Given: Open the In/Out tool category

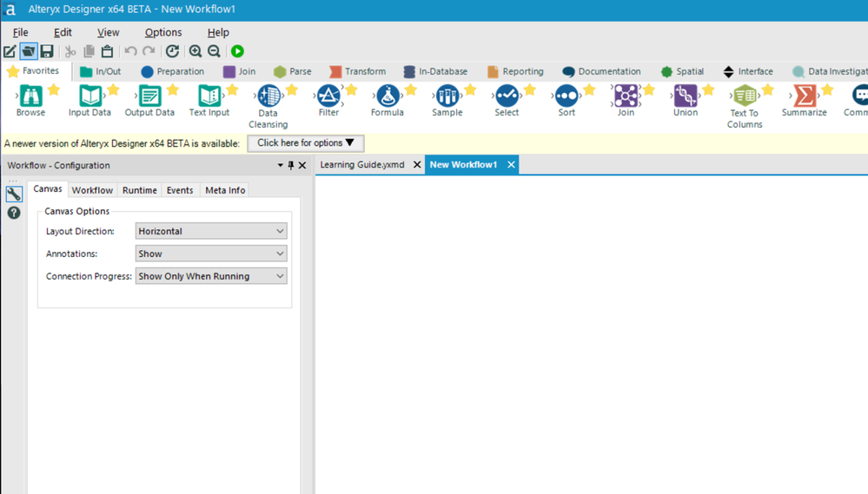Looking at the screenshot, I should point(101,71).
